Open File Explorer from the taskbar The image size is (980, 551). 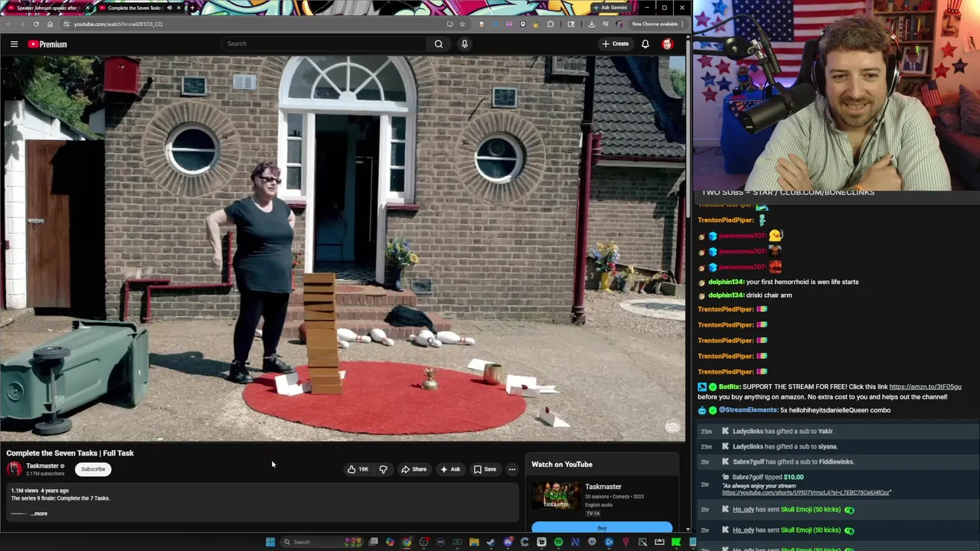pos(474,542)
